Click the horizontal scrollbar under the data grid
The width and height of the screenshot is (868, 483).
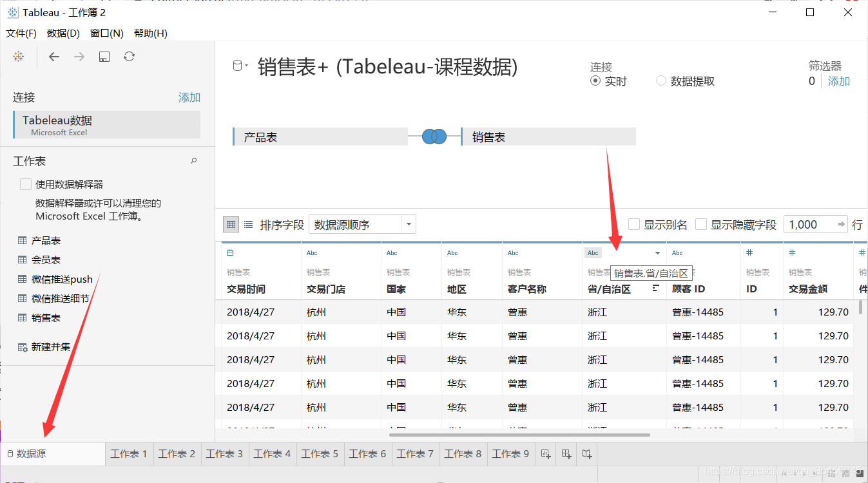click(520, 435)
